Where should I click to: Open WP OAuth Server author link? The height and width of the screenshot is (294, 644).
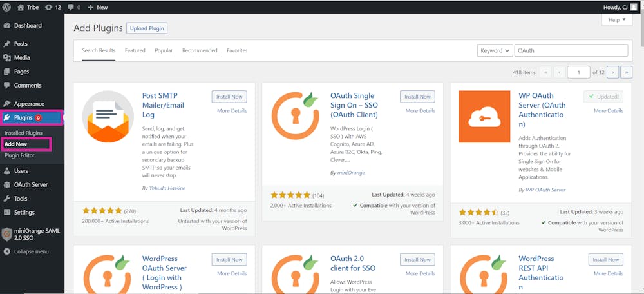pyautogui.click(x=545, y=190)
